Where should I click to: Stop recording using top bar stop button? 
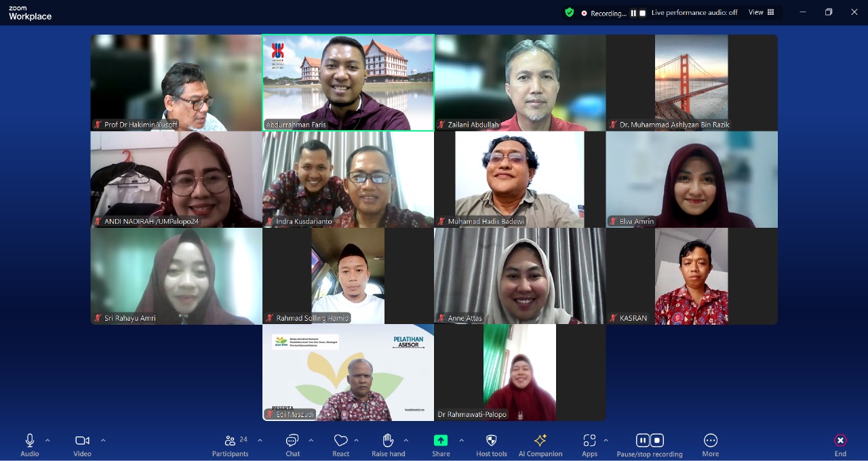coord(642,13)
